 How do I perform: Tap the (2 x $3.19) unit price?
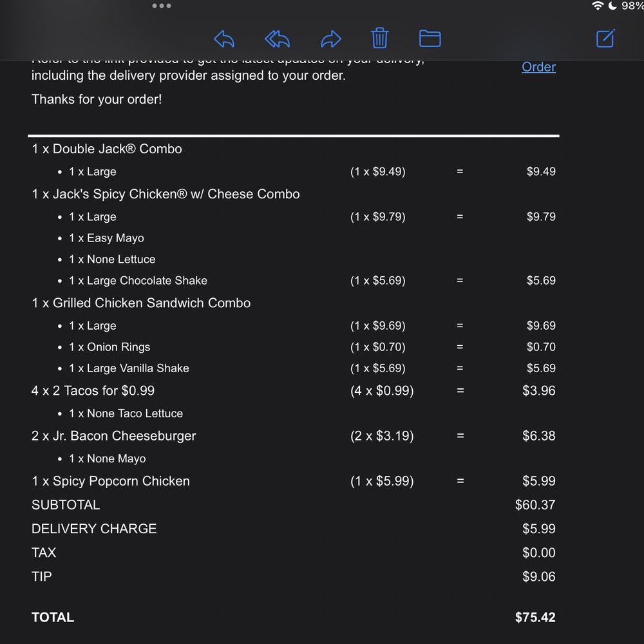tap(382, 436)
